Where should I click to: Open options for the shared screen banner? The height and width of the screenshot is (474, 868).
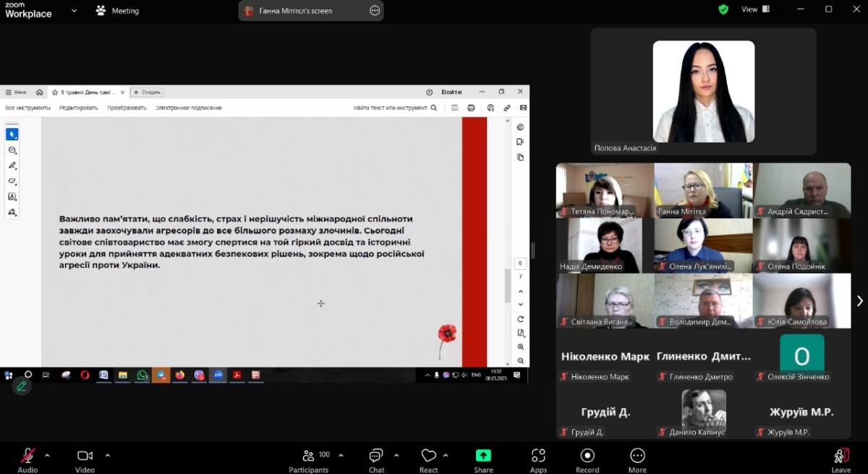(375, 11)
